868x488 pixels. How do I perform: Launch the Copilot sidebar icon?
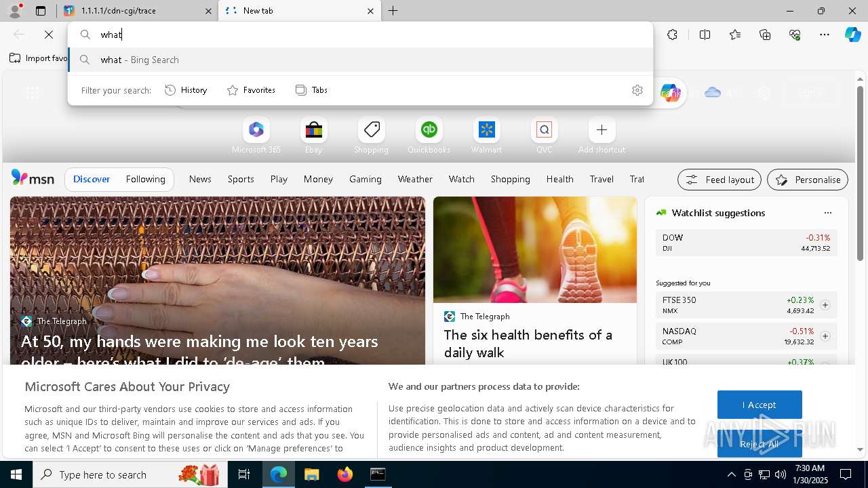pos(852,35)
